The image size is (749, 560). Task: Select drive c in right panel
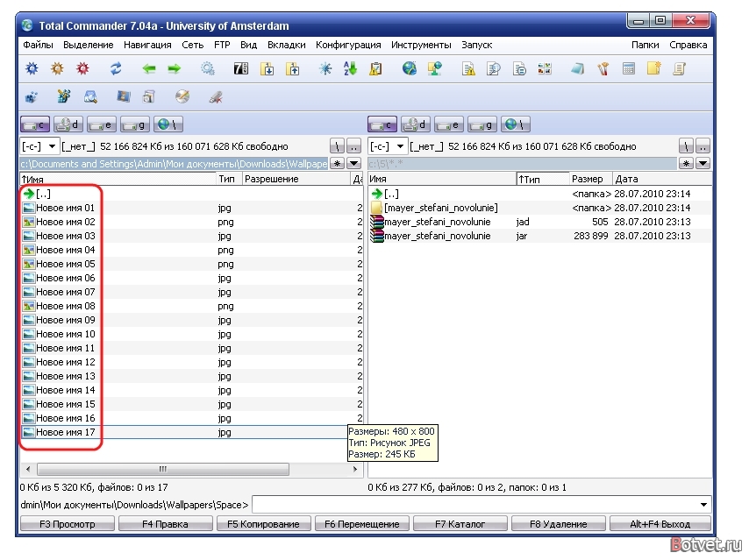pyautogui.click(x=382, y=124)
